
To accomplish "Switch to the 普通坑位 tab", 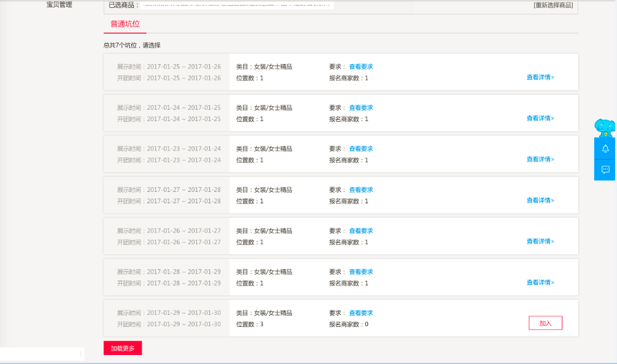I will 125,25.
